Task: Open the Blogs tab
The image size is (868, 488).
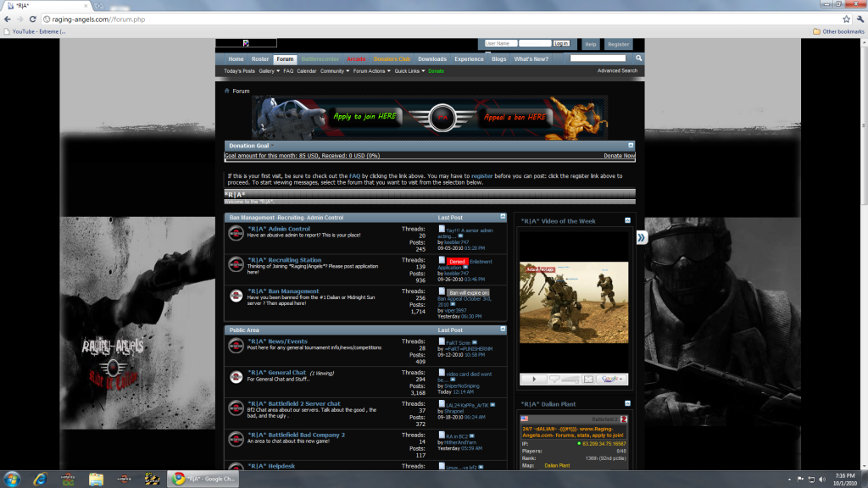Action: coord(498,58)
